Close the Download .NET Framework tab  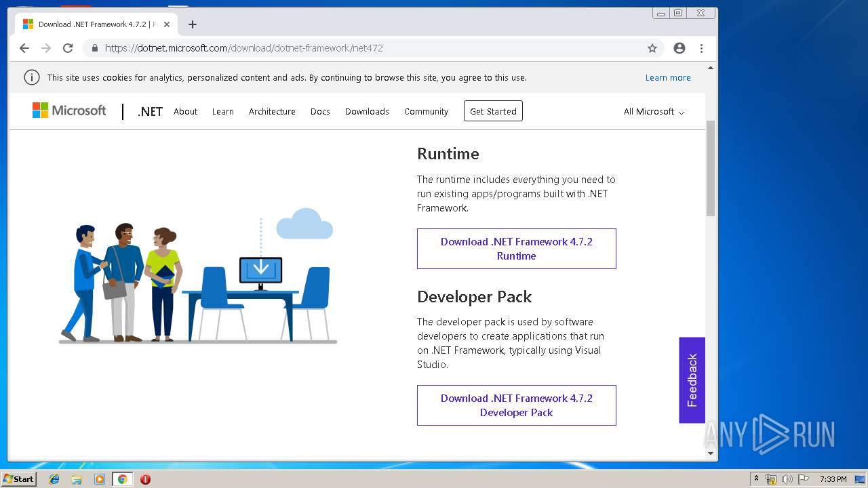(x=167, y=24)
